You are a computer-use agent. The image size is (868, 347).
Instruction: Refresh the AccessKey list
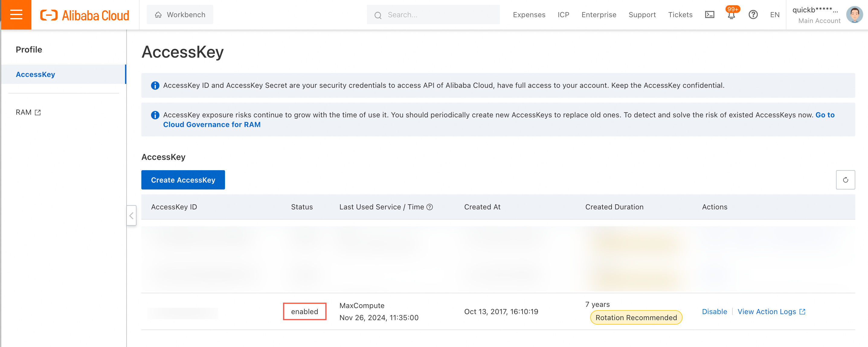point(846,180)
